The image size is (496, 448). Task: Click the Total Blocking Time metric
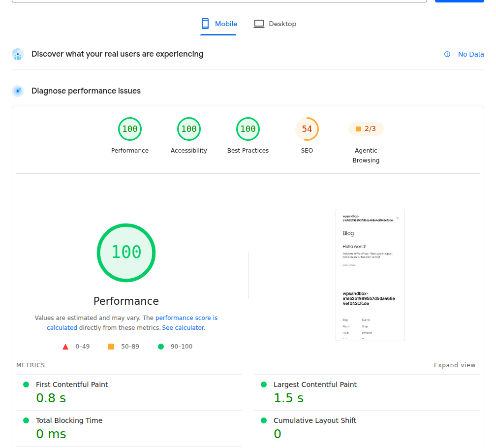coord(129,428)
